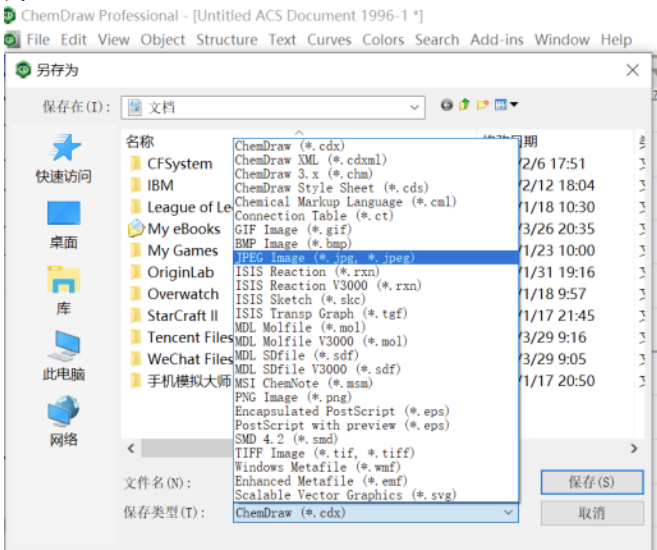Choose ChemDraw XML (*.cdxml) format
The height and width of the screenshot is (550, 657).
point(375,160)
